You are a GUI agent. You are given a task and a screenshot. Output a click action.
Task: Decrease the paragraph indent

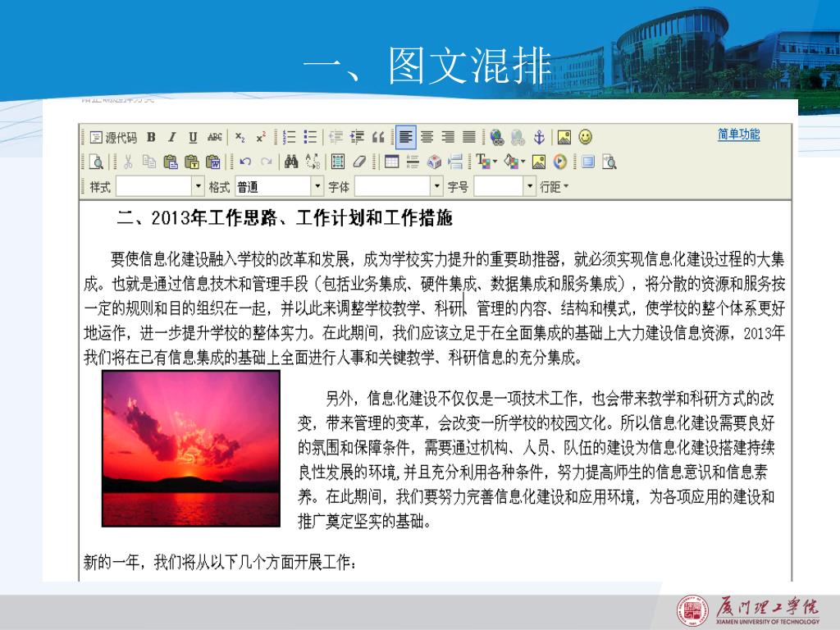click(336, 138)
